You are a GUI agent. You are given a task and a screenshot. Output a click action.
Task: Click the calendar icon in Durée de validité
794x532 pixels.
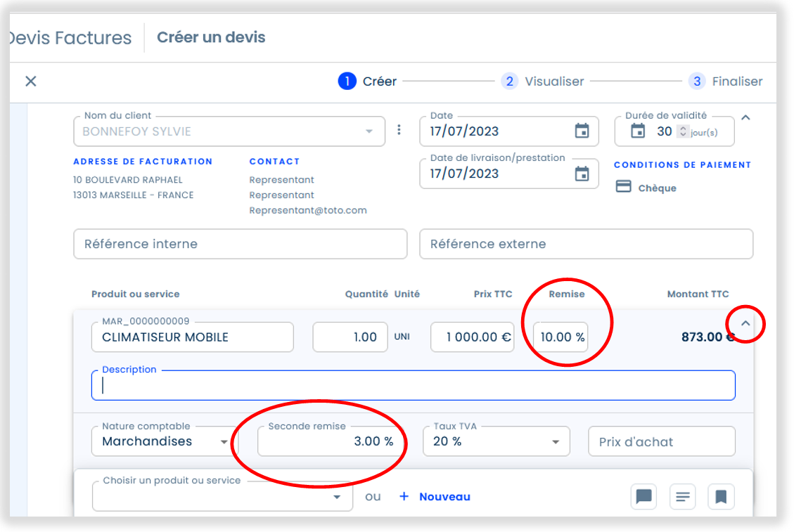[x=638, y=131]
